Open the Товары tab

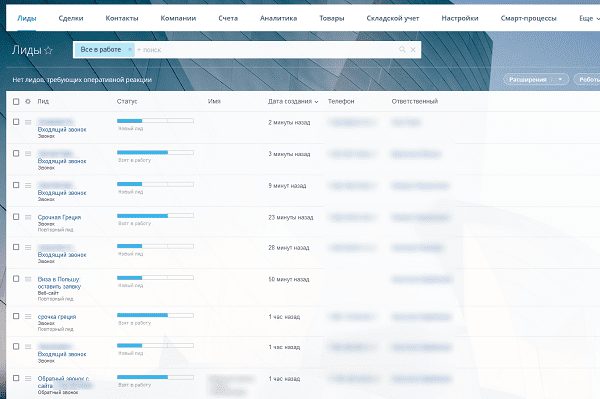pos(332,18)
